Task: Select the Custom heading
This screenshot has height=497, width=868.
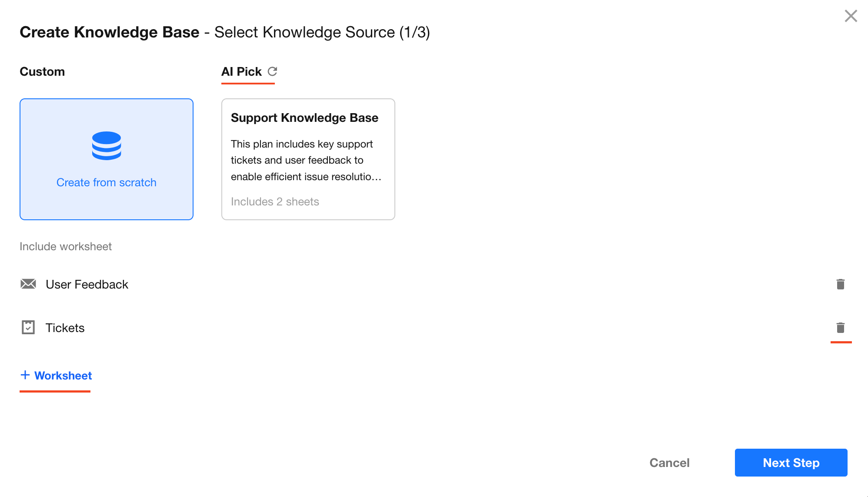Action: coord(42,72)
